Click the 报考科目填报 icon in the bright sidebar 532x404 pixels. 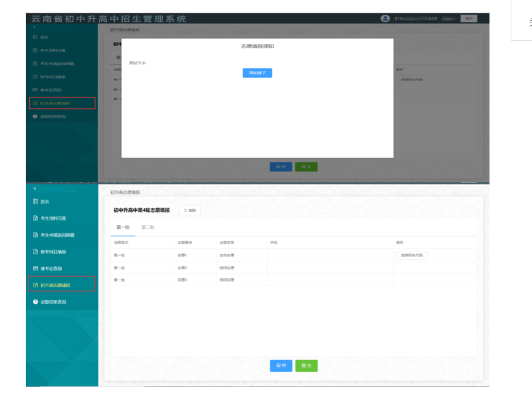[x=35, y=252]
